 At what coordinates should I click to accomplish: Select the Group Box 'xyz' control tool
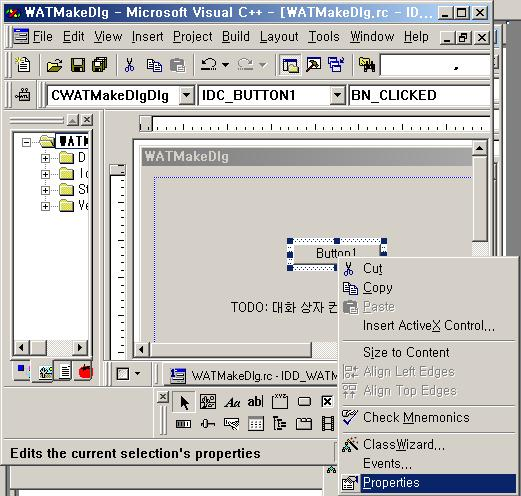[x=280, y=401]
